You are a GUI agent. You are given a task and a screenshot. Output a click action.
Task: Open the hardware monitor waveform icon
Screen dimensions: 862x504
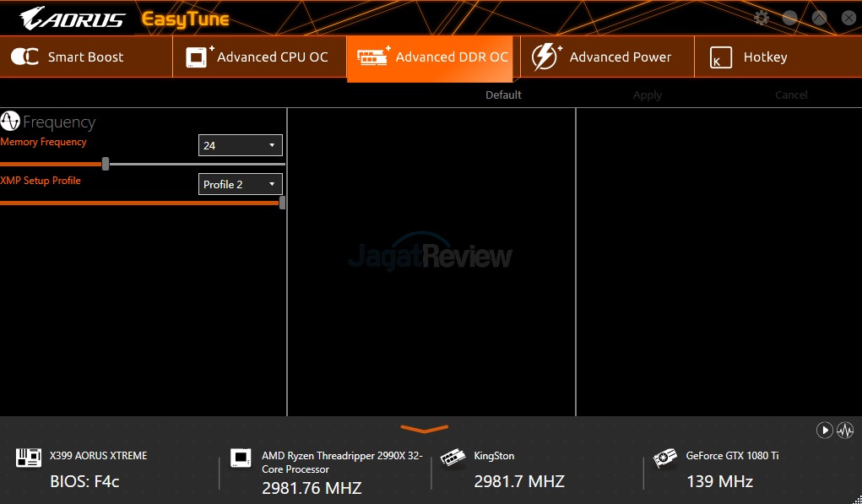(x=845, y=431)
